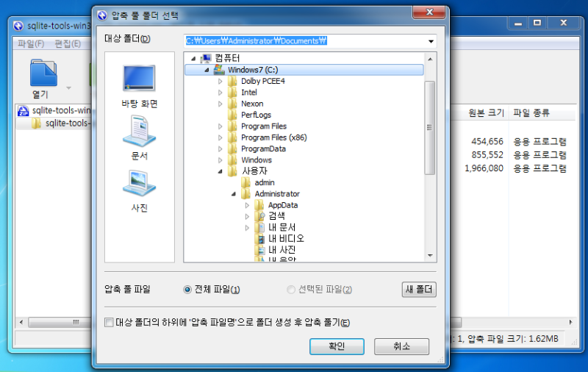Image resolution: width=588 pixels, height=372 pixels.
Task: Select the 사진 pictures shortcut icon
Action: 139,183
